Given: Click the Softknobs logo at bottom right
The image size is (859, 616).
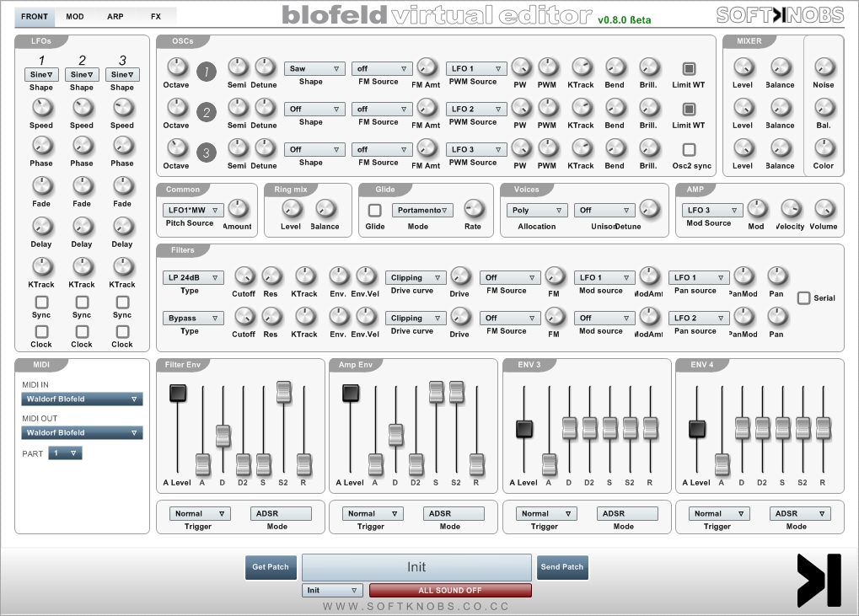Looking at the screenshot, I should tap(819, 580).
